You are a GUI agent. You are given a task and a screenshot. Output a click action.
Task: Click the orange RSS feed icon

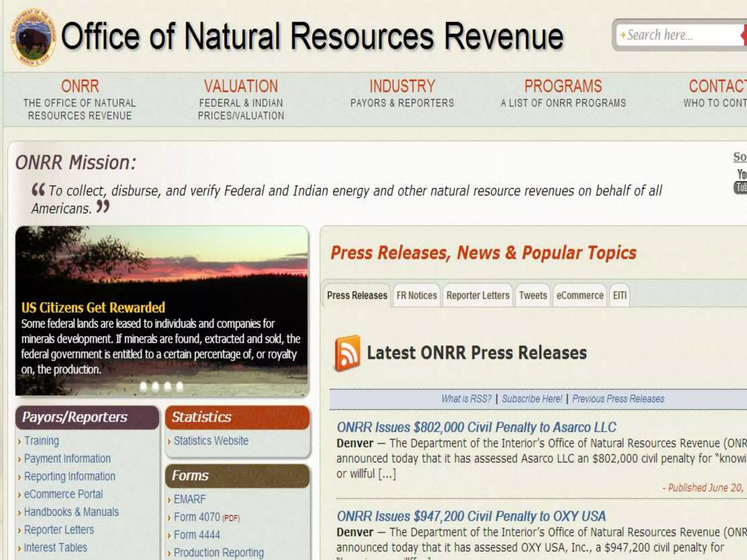(347, 353)
